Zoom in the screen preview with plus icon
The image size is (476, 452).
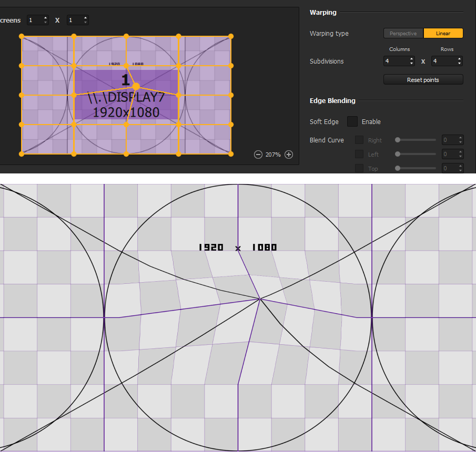[289, 155]
